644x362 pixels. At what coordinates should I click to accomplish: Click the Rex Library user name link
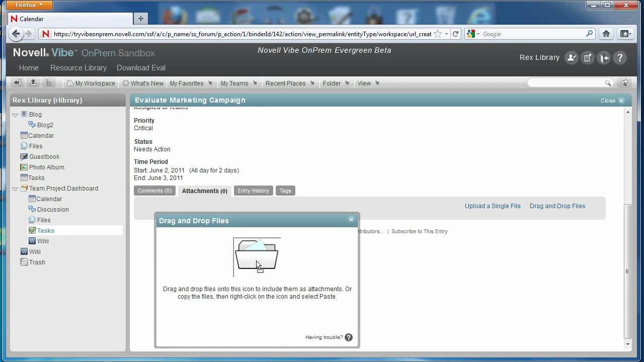[539, 57]
